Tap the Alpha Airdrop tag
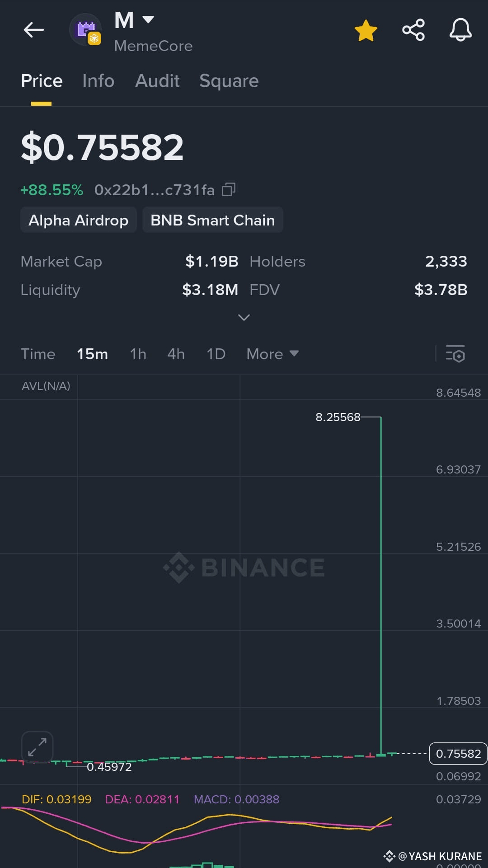The height and width of the screenshot is (868, 488). [79, 220]
